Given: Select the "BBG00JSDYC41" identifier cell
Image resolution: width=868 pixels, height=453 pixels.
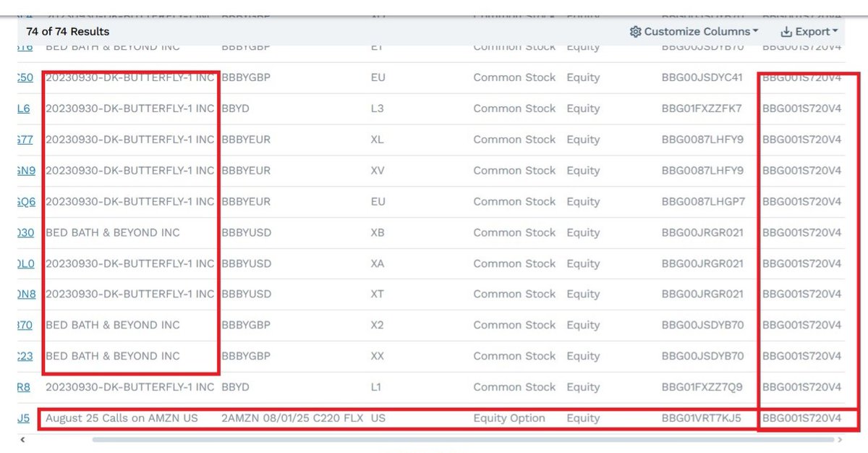Looking at the screenshot, I should click(x=702, y=77).
